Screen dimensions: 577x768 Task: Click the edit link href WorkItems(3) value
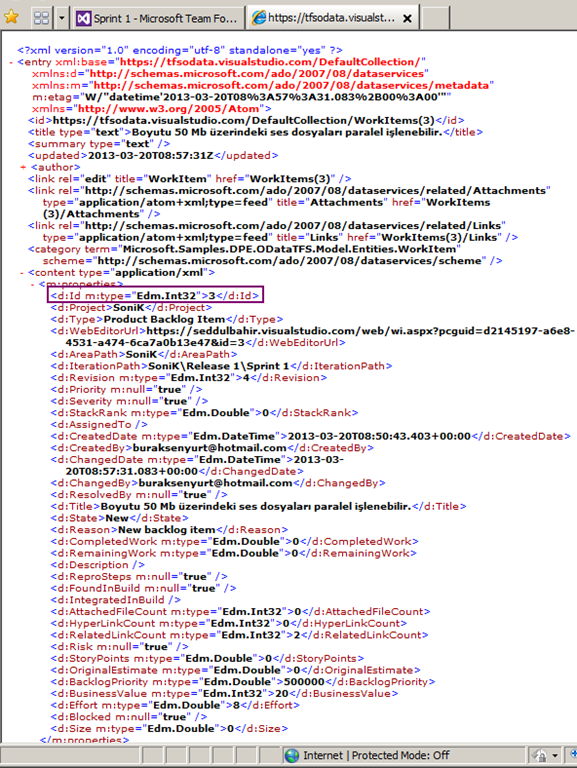pyautogui.click(x=292, y=179)
